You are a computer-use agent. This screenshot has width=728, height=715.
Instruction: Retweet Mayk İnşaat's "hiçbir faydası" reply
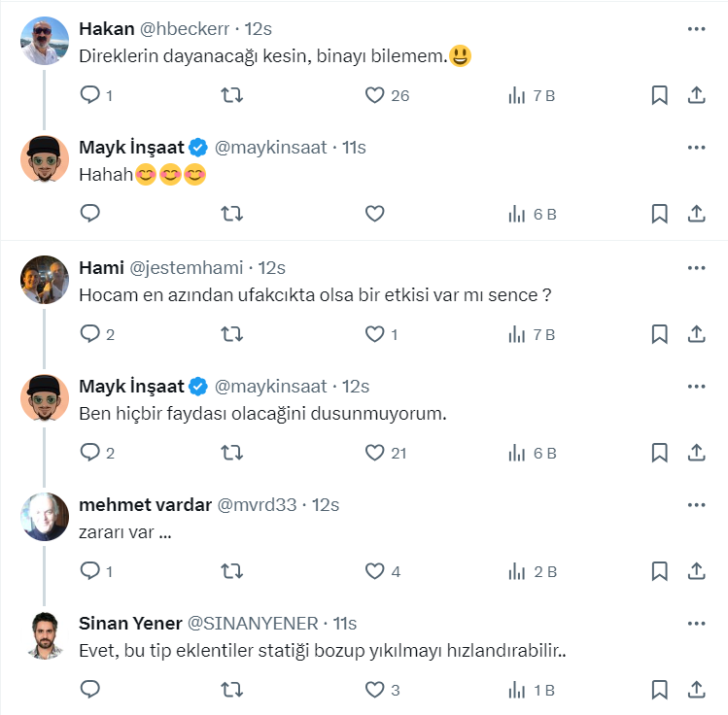tap(232, 453)
